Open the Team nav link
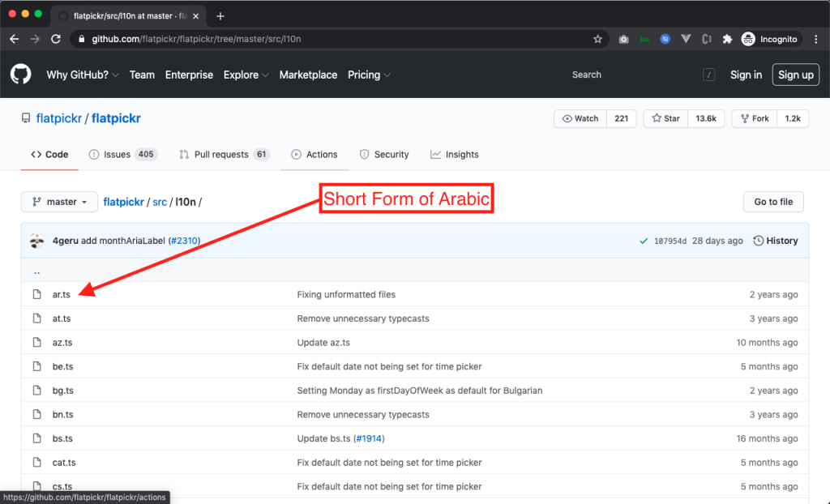 (x=142, y=75)
